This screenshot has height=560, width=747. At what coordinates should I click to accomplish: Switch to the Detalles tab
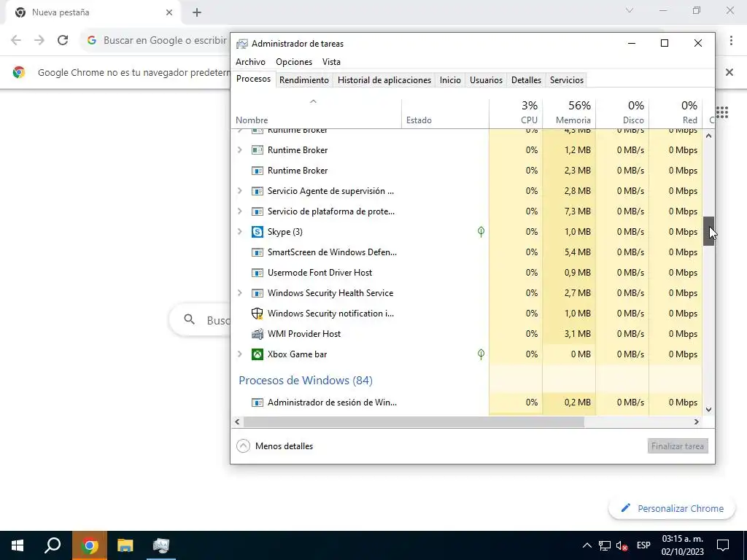pyautogui.click(x=526, y=80)
